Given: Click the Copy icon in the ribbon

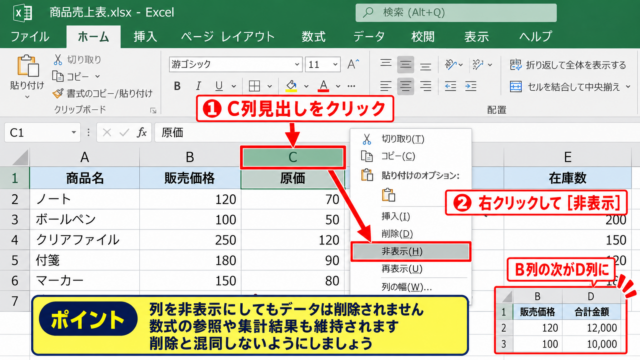Looking at the screenshot, I should click(x=58, y=76).
